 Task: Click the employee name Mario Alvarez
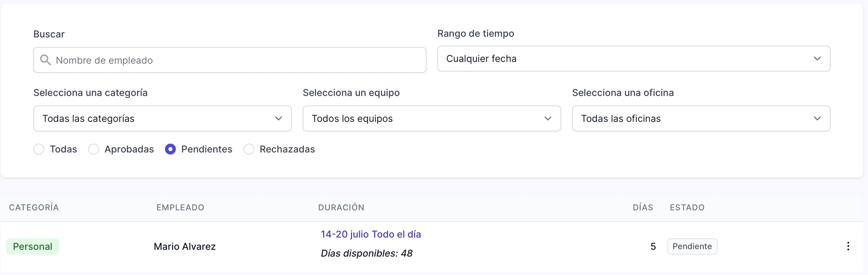tap(185, 246)
